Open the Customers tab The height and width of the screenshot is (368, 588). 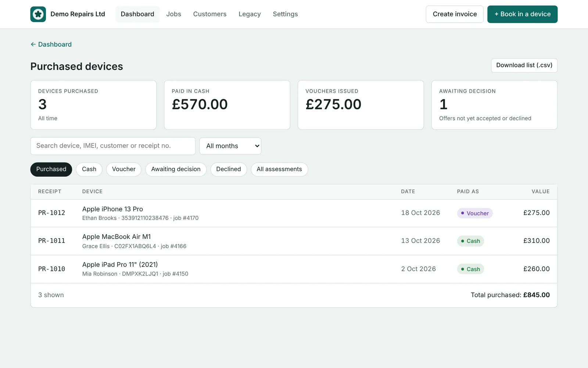click(x=210, y=14)
